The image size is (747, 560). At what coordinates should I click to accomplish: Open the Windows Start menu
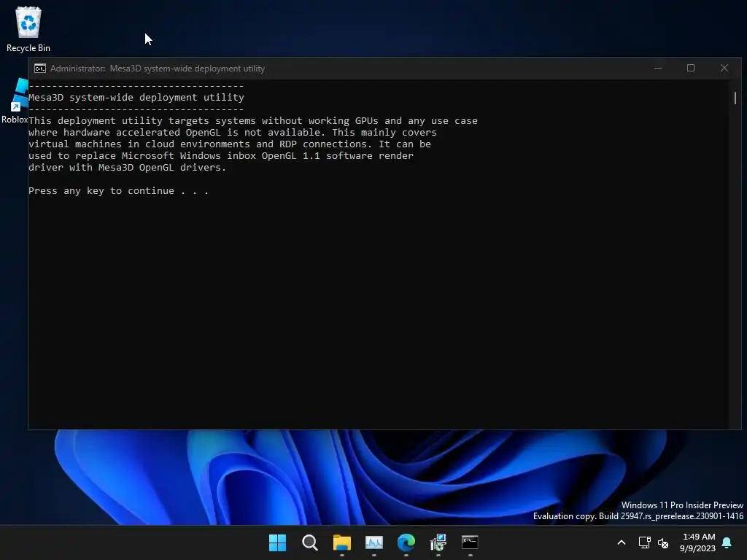click(277, 542)
